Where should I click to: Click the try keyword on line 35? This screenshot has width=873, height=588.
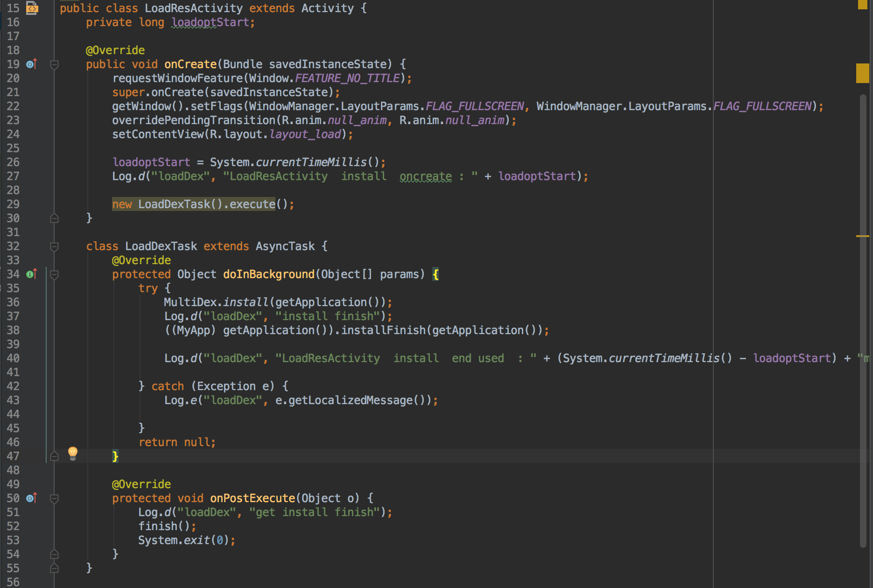pos(148,288)
